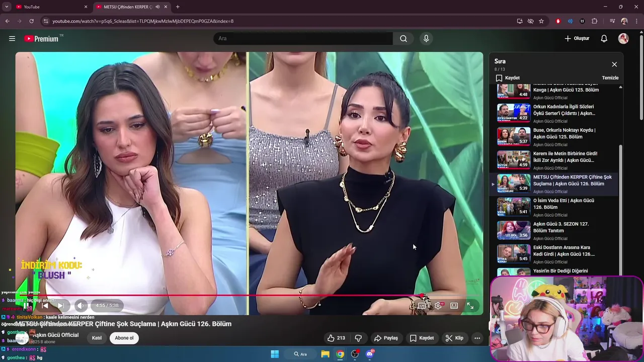
Task: Open the Oluştur create menu
Action: coord(577,39)
